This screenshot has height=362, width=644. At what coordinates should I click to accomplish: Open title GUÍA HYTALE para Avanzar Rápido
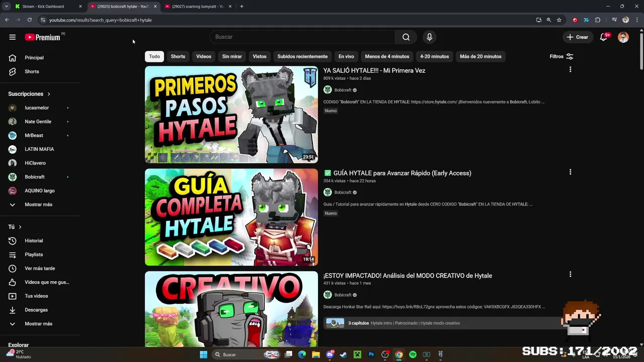(x=402, y=173)
